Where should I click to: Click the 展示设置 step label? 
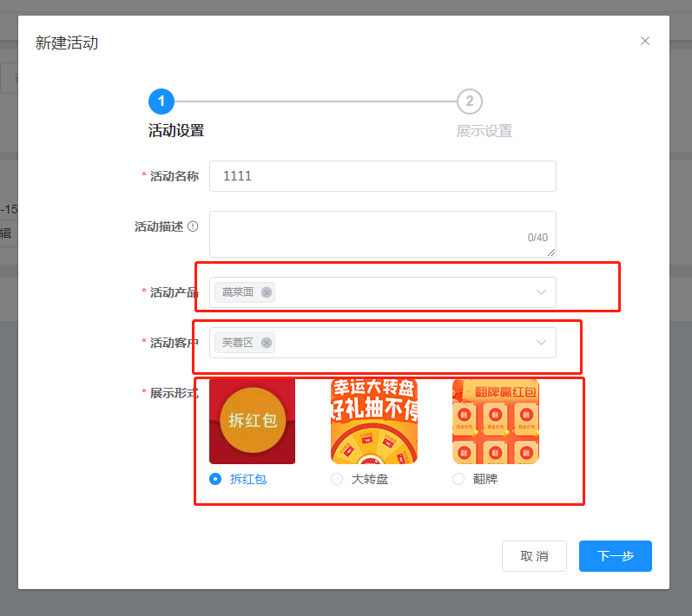coord(484,131)
